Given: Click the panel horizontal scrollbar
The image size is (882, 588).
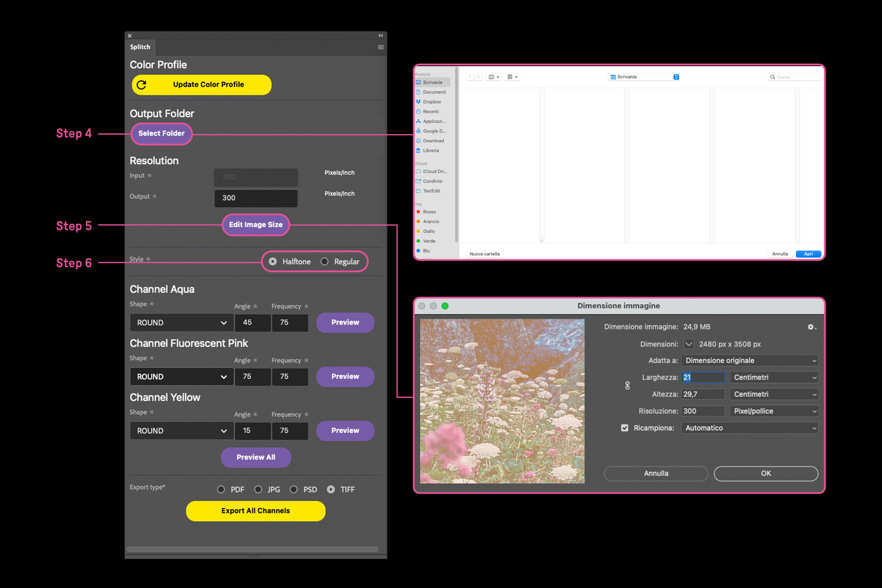Looking at the screenshot, I should [252, 549].
